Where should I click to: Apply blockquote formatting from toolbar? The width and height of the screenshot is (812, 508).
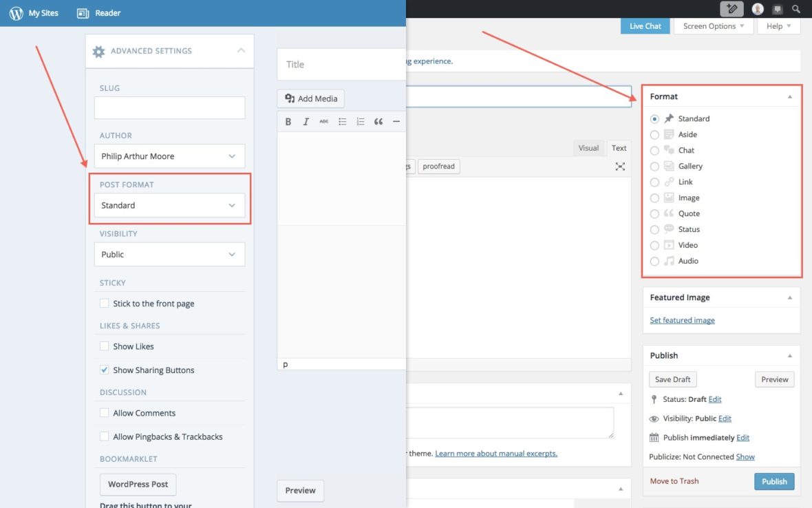pos(378,122)
